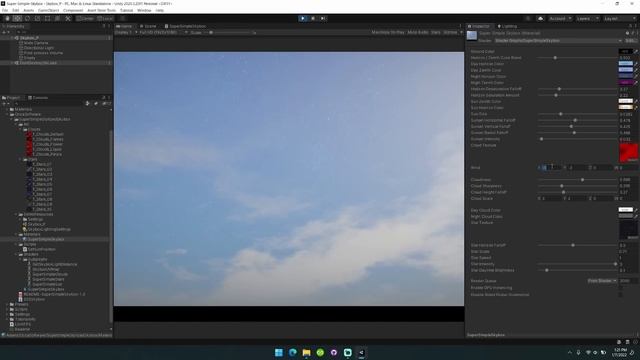Click the Game view Scale slider
The height and width of the screenshot is (360, 640).
pyautogui.click(x=231, y=32)
